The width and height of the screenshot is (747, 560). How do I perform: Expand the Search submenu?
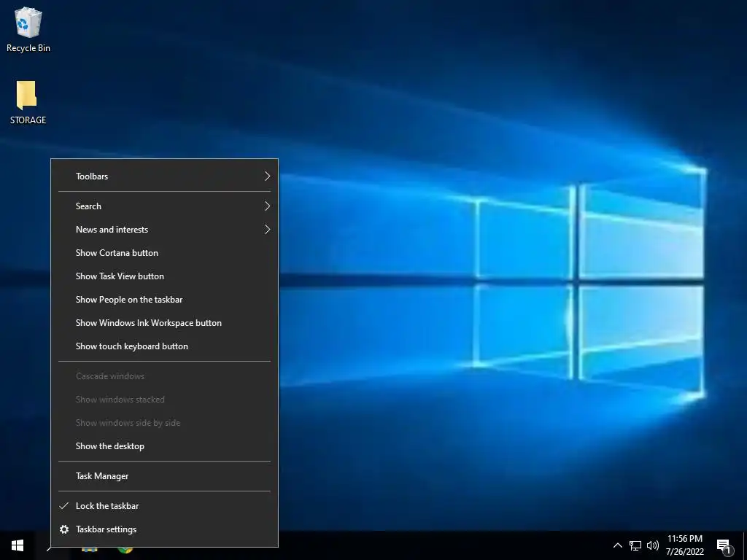[x=164, y=206]
